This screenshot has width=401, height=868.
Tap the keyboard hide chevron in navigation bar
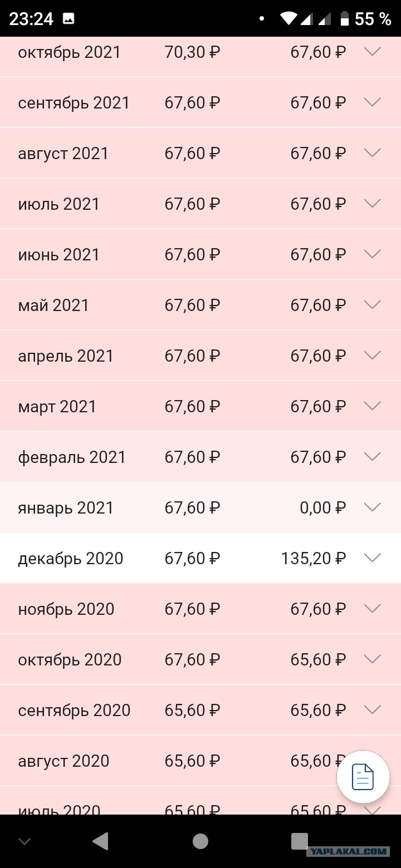(x=25, y=841)
